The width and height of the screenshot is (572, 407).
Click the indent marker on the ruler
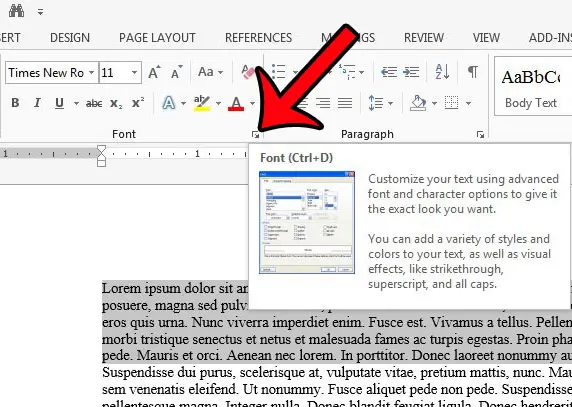pyautogui.click(x=101, y=156)
